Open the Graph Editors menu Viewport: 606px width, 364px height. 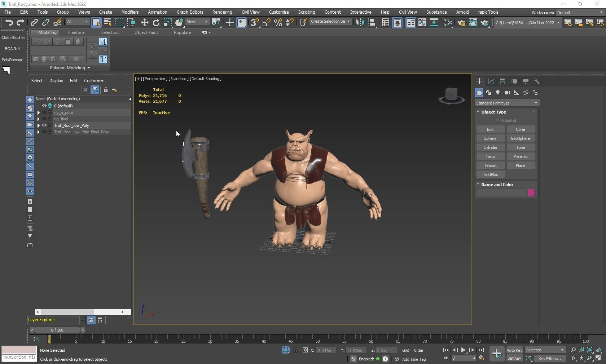click(x=190, y=12)
